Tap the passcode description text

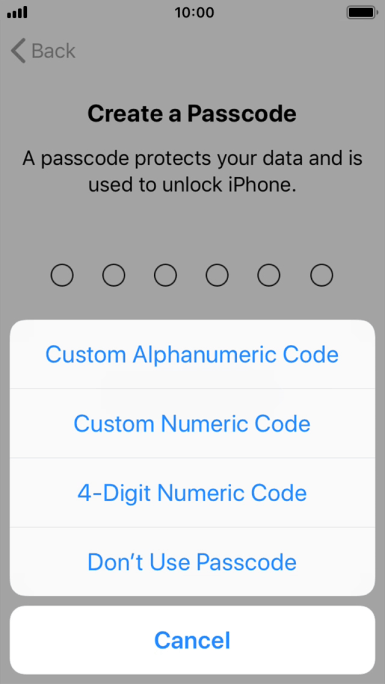click(x=192, y=171)
